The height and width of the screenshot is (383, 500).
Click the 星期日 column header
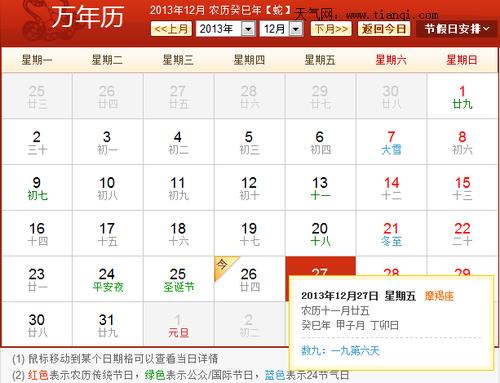click(462, 60)
